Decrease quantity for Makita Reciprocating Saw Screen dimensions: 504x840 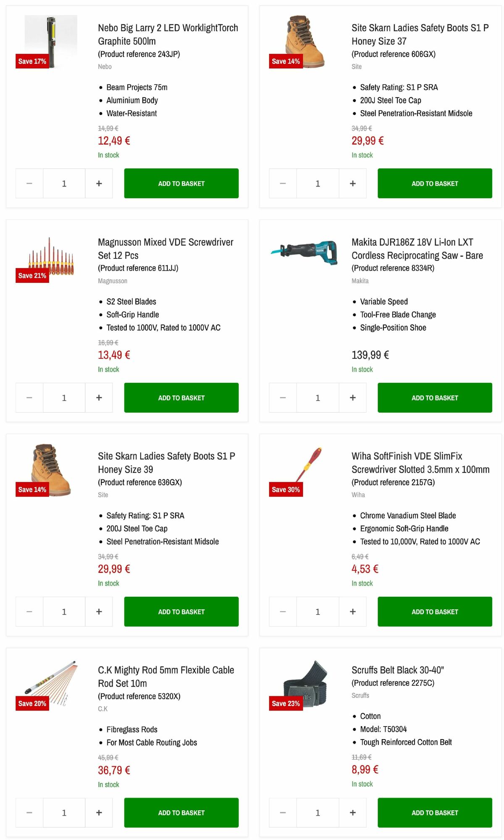(x=283, y=398)
